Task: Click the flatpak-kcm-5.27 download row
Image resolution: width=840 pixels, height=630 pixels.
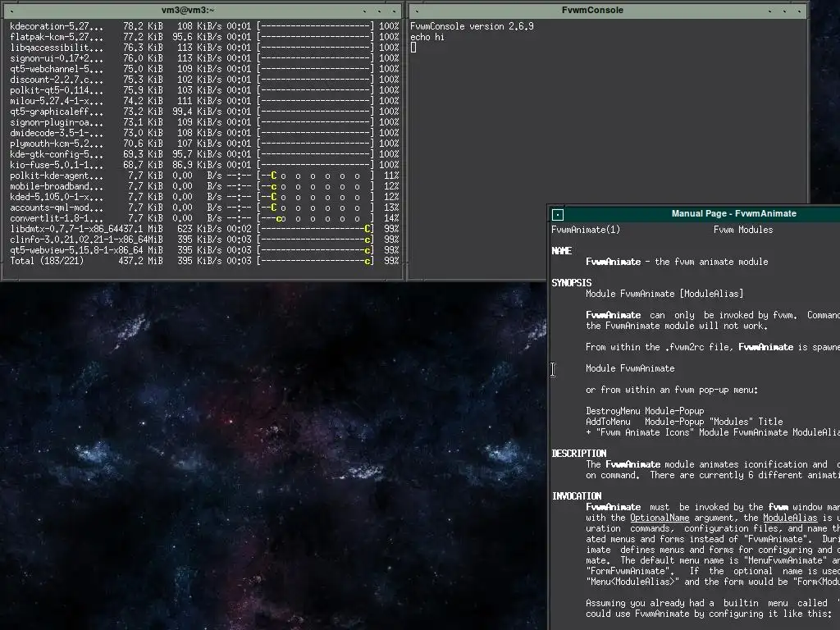Action: [204, 37]
